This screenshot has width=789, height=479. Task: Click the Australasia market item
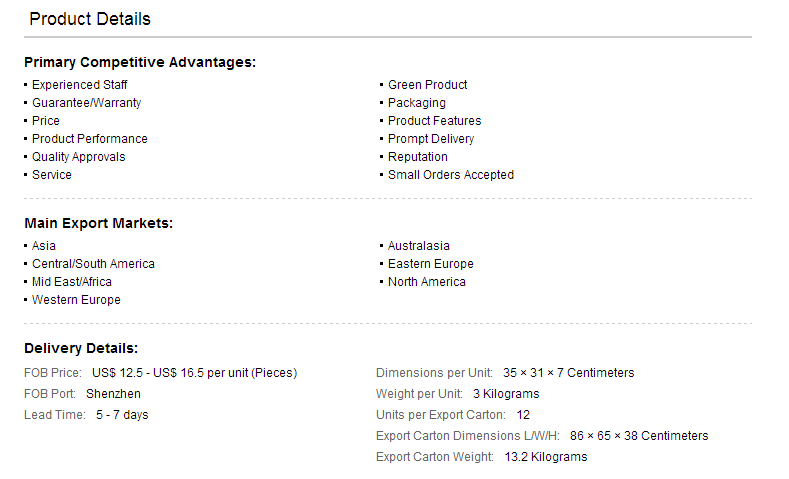pyautogui.click(x=419, y=246)
